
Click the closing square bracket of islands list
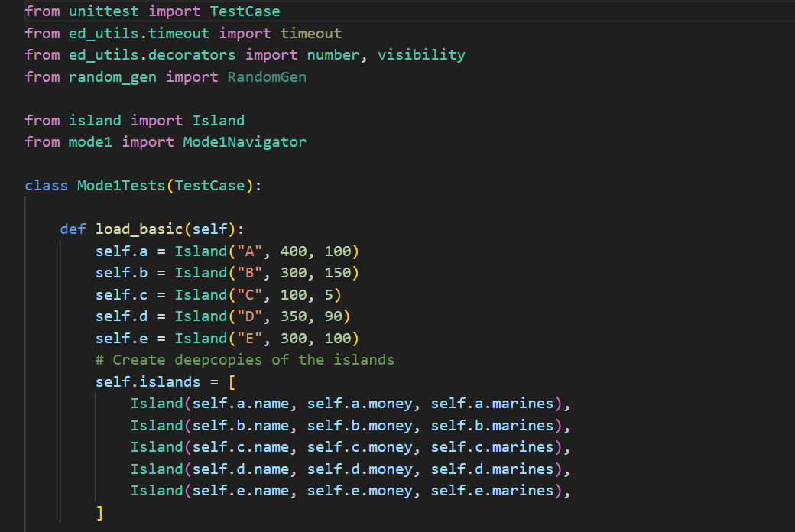(x=99, y=513)
